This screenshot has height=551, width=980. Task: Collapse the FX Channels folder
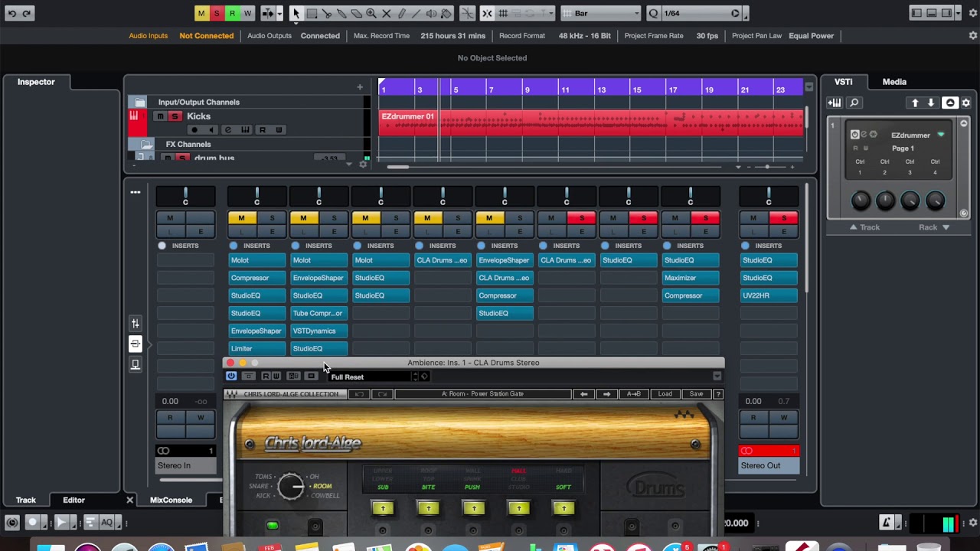(x=146, y=144)
